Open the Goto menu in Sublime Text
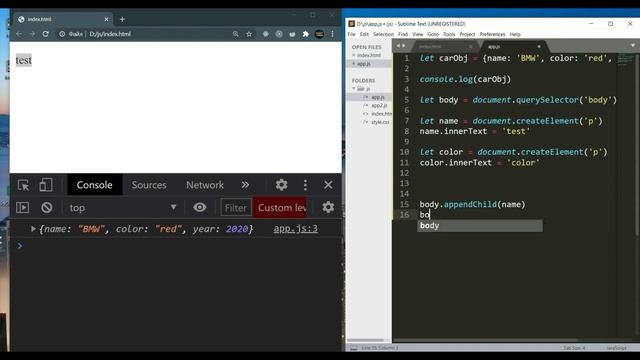Viewport: 640px width, 360px height. coord(433,34)
